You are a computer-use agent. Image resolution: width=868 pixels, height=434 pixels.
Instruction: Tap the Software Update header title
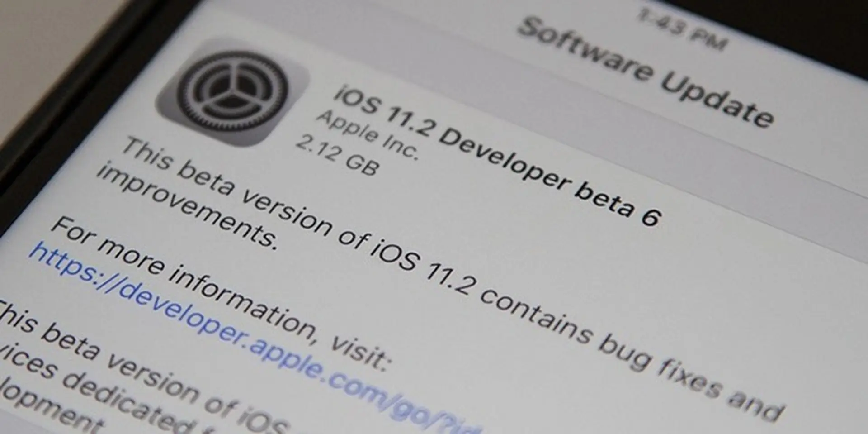click(646, 73)
